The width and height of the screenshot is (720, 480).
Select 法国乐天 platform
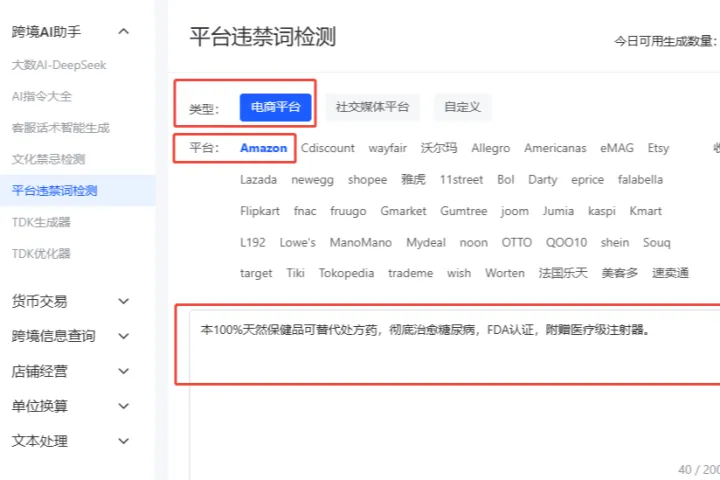click(563, 273)
